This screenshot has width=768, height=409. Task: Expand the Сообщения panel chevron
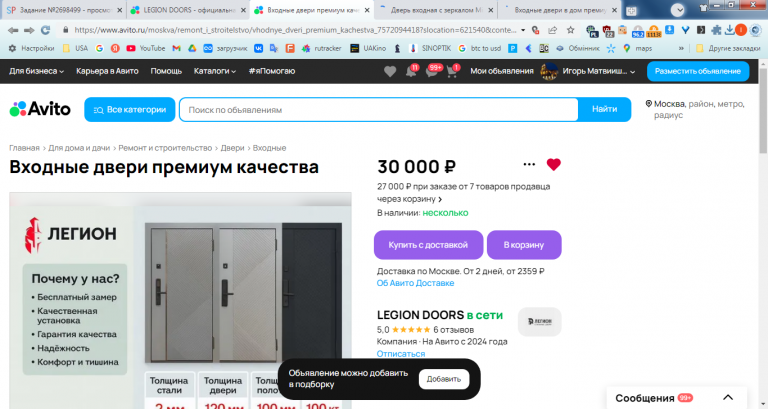(x=728, y=398)
